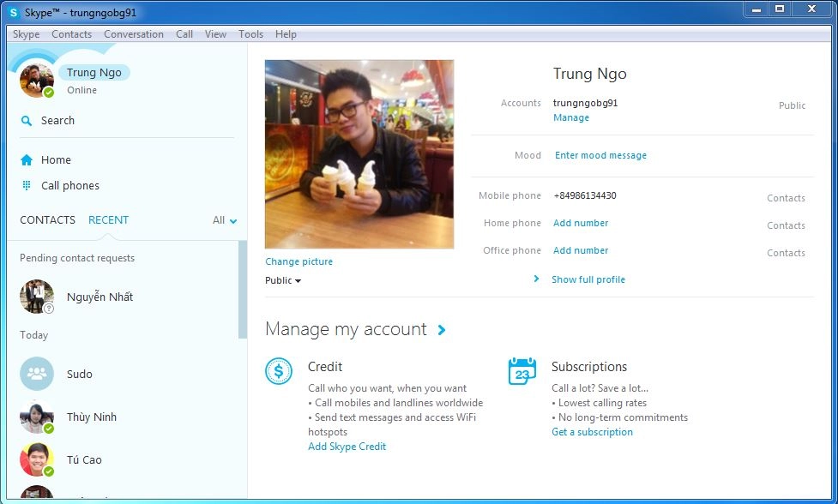Click the Trung Ngo name in the sidebar

click(94, 73)
